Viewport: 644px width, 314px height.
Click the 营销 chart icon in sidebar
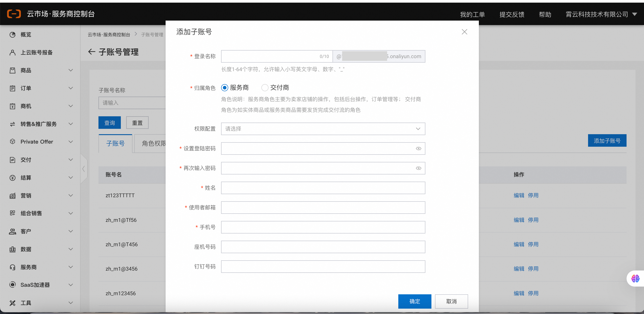[12, 196]
